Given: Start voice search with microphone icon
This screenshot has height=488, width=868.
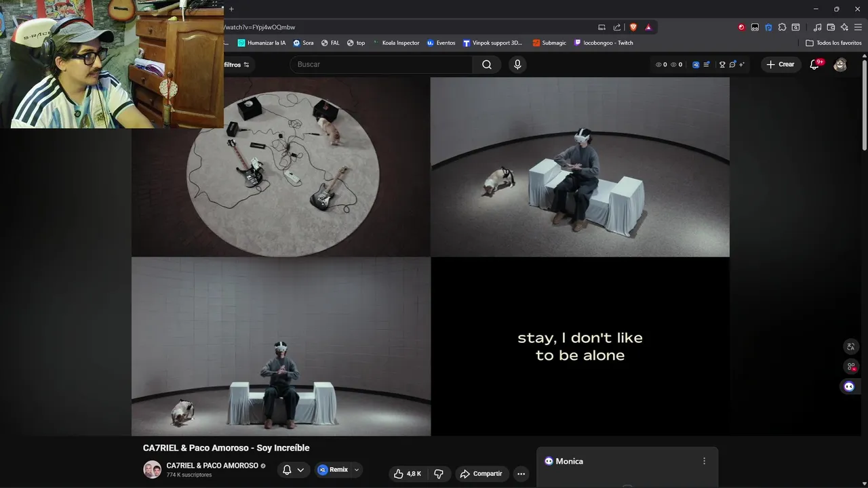Looking at the screenshot, I should [x=517, y=64].
